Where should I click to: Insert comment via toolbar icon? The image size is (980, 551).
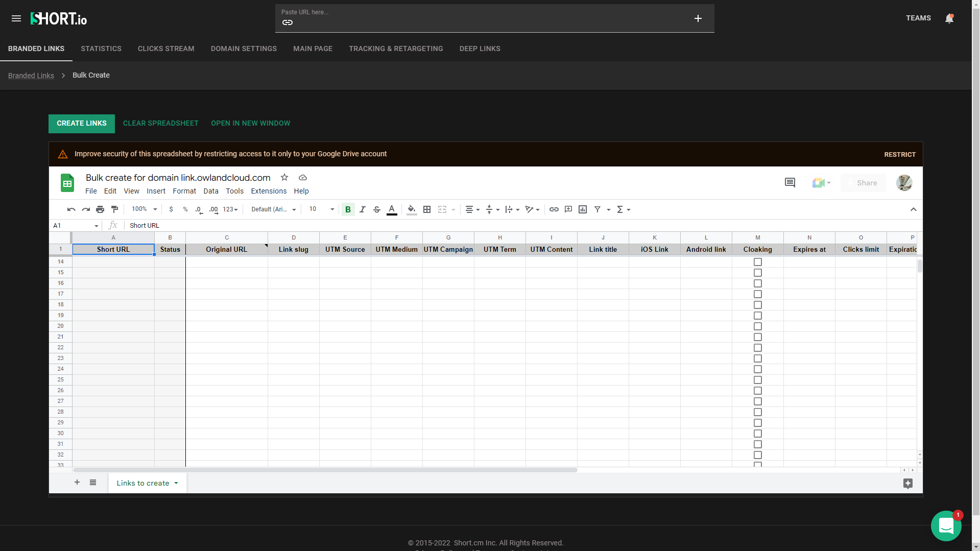click(568, 209)
